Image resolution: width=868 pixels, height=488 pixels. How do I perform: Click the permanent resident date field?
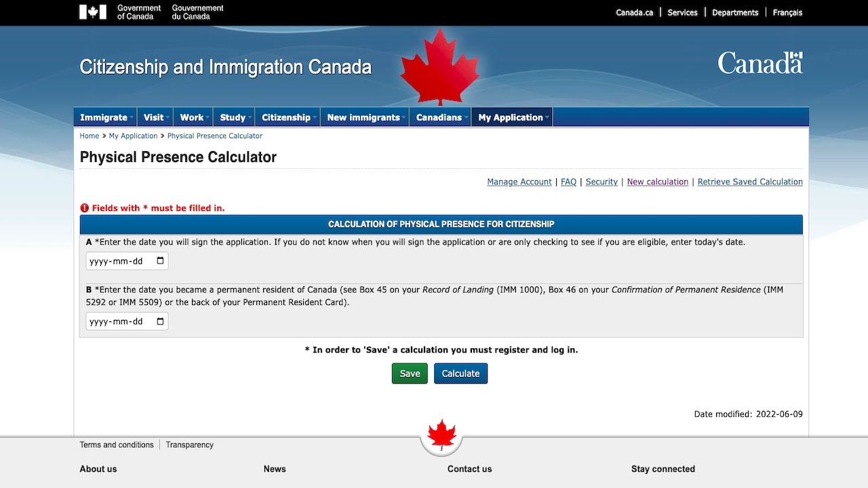(x=127, y=321)
